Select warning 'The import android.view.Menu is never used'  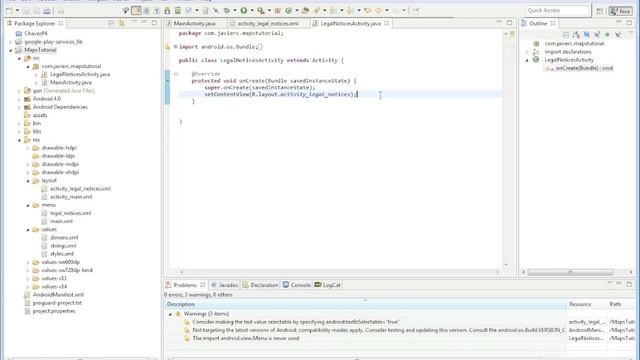coord(246,338)
